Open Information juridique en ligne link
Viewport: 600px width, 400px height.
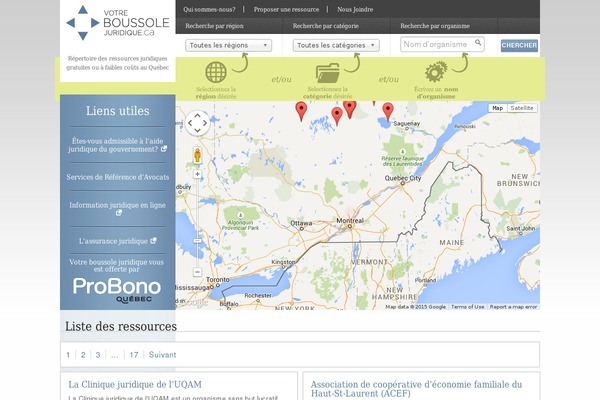pos(117,209)
